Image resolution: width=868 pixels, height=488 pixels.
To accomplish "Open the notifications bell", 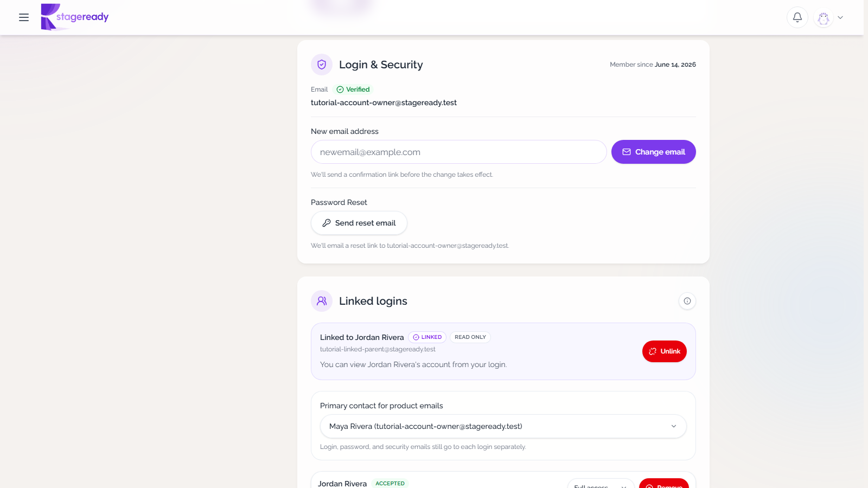I will click(797, 17).
